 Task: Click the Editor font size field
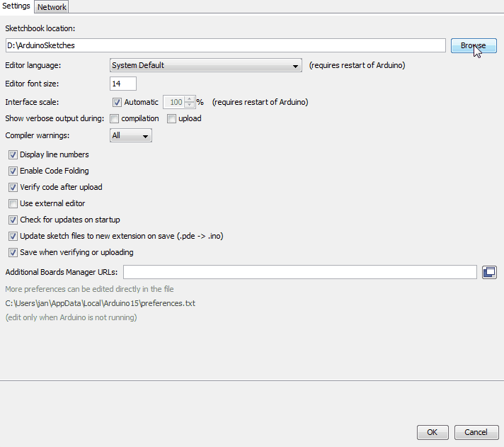tap(123, 84)
